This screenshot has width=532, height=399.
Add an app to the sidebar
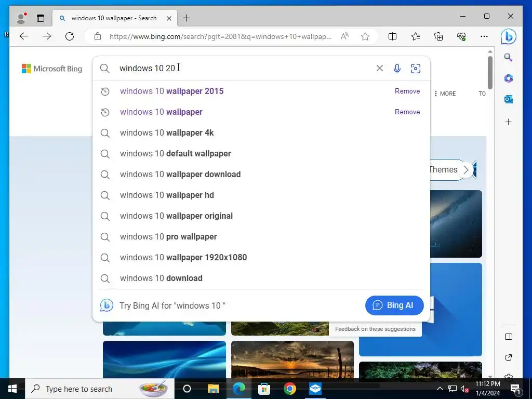point(508,122)
